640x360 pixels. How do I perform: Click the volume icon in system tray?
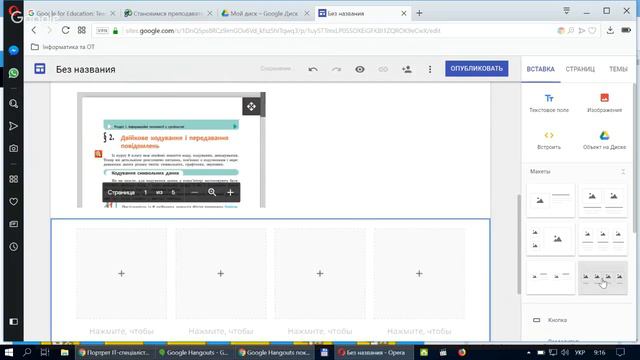tap(565, 352)
